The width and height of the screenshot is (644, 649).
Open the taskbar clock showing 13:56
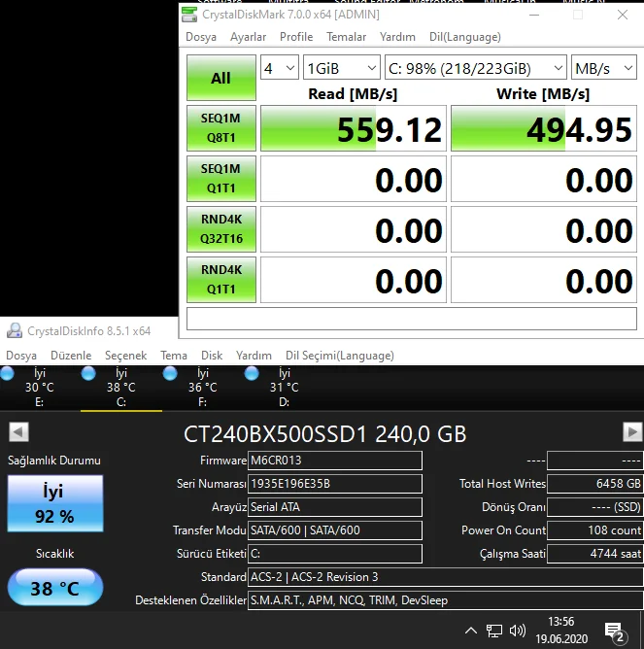(x=561, y=630)
